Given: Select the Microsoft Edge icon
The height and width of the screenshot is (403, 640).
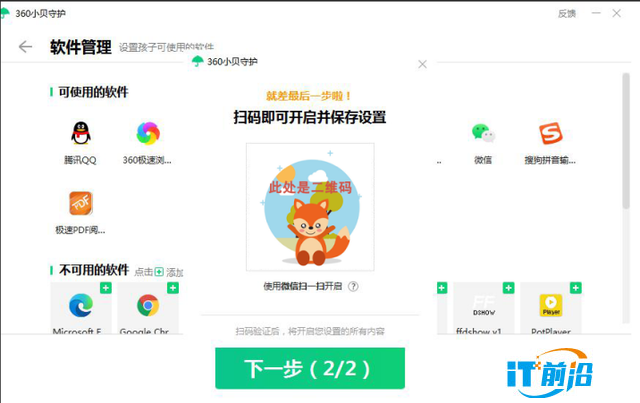Looking at the screenshot, I should pyautogui.click(x=81, y=305).
